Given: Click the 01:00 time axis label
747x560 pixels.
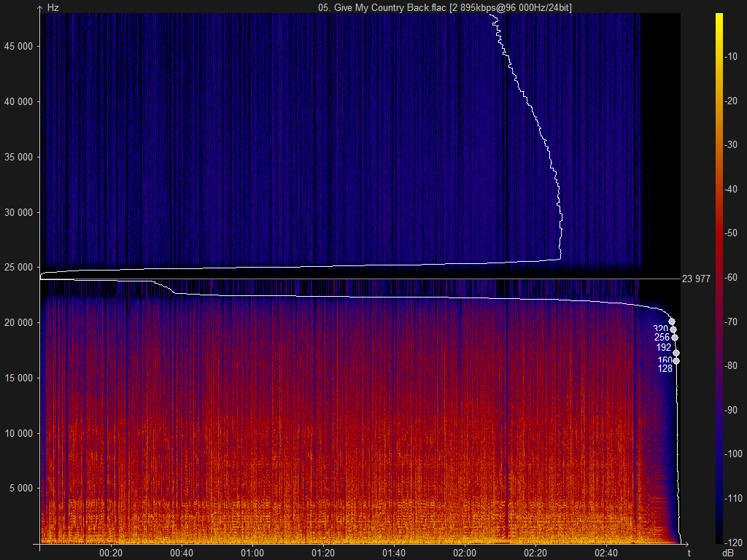Looking at the screenshot, I should point(252,553).
